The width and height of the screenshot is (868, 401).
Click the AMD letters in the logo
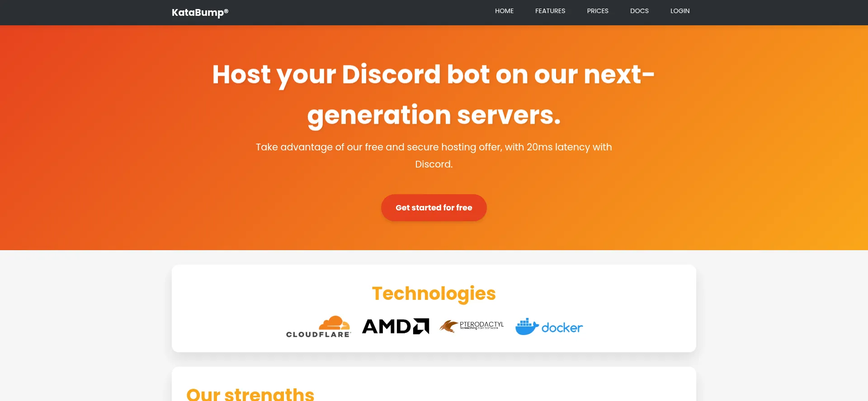387,326
